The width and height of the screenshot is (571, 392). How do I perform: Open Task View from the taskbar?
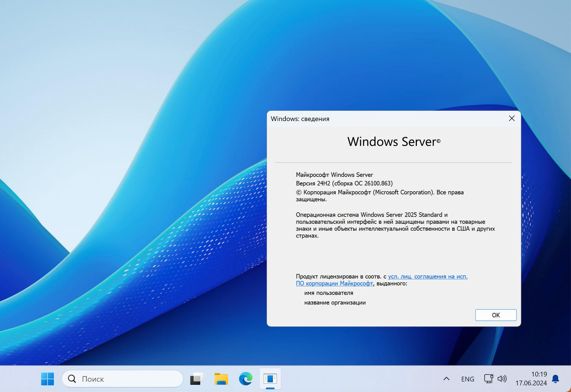[196, 379]
